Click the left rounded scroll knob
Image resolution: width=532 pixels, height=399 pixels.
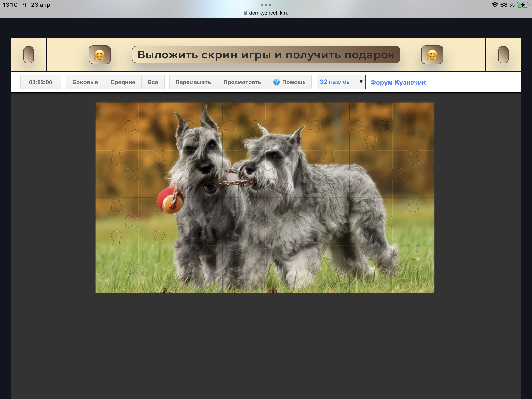29,55
